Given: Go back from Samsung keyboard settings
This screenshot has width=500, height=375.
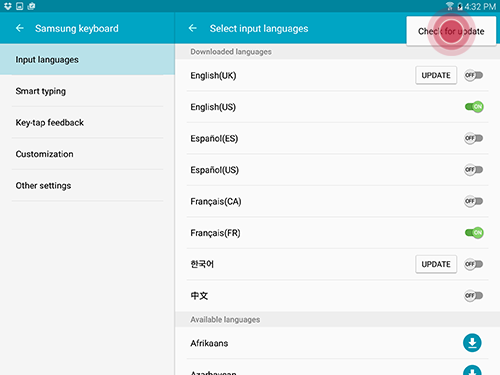Looking at the screenshot, I should pos(20,28).
